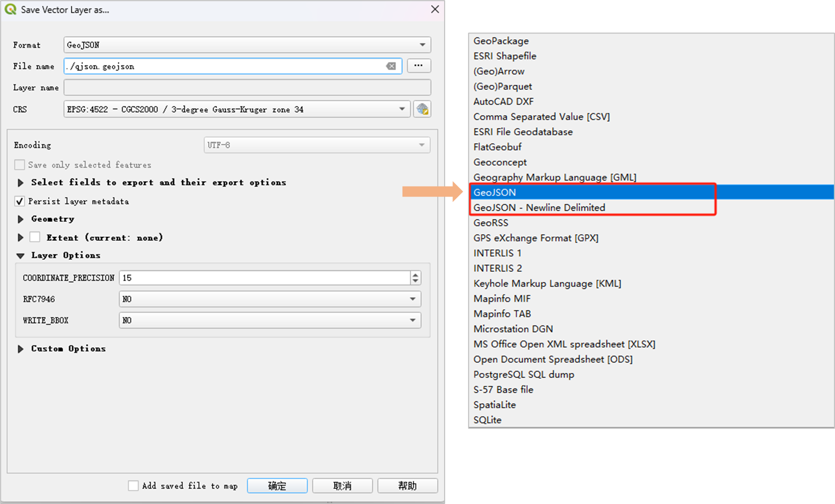Image resolution: width=835 pixels, height=504 pixels.
Task: Enable the Extent checkbox
Action: [35, 237]
